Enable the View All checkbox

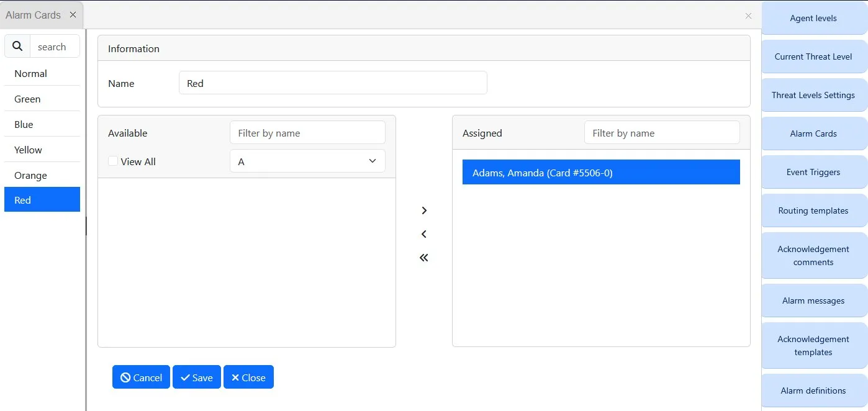113,161
